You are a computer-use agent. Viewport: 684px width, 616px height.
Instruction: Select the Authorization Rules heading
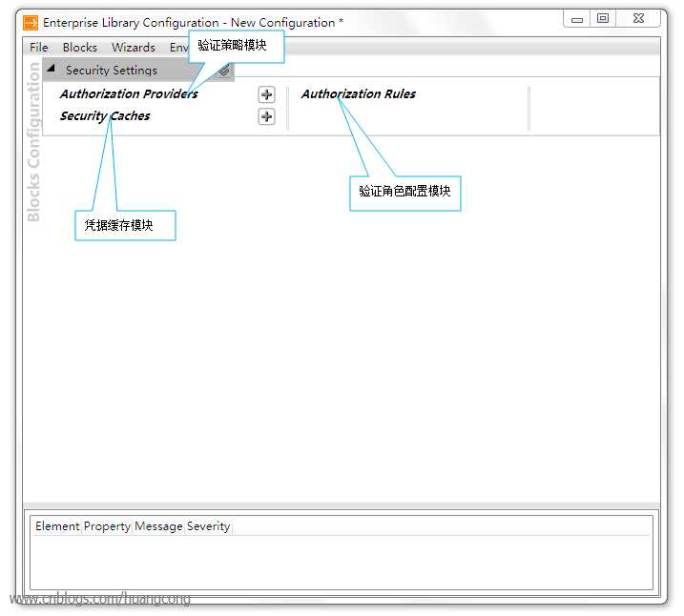[359, 93]
